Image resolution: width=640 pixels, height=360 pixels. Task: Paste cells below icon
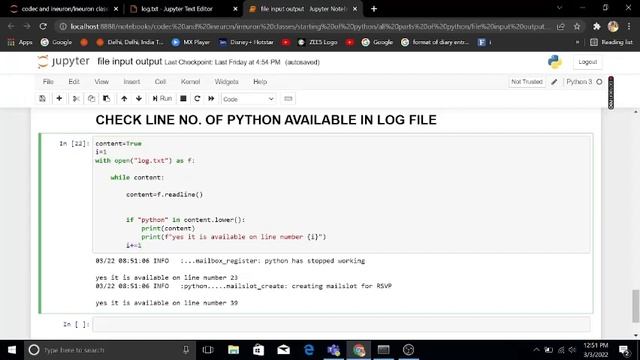click(106, 99)
